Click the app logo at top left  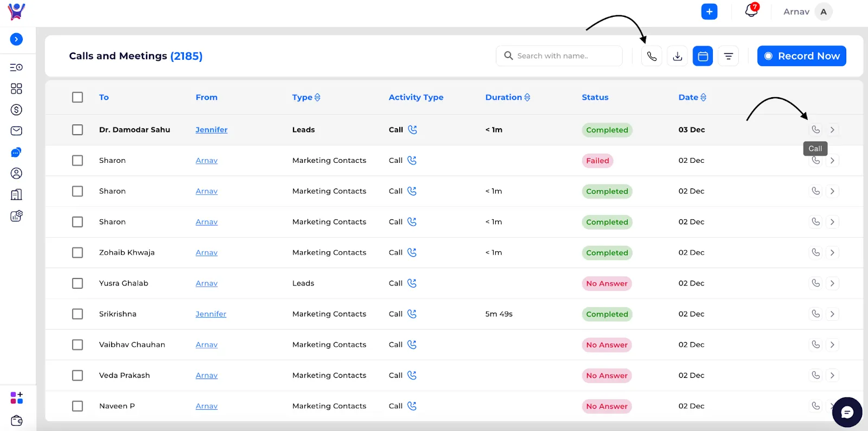tap(16, 11)
